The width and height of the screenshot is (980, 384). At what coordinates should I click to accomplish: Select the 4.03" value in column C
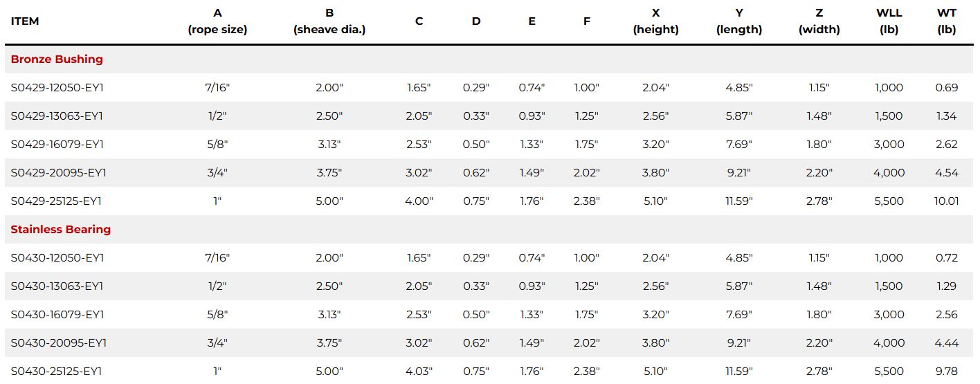tap(419, 372)
